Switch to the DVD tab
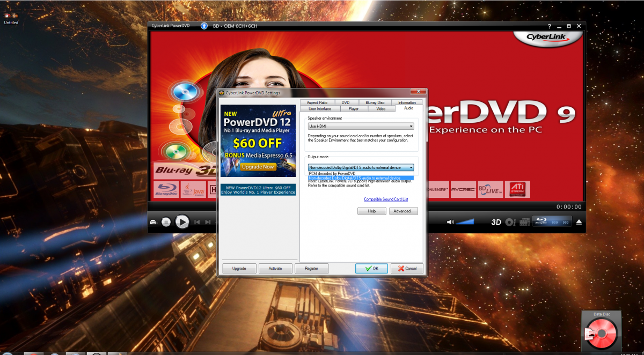The image size is (644, 355). tap(346, 102)
